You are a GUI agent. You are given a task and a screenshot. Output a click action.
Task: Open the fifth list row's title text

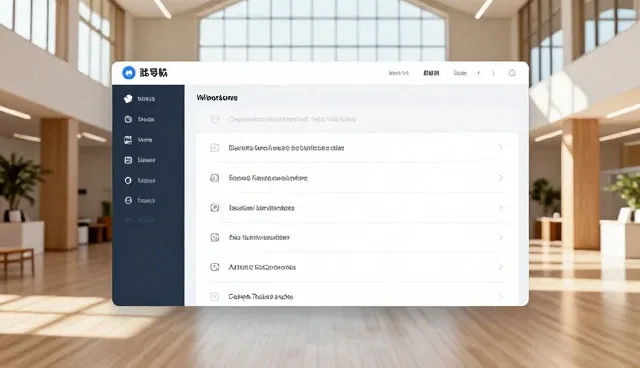click(x=259, y=237)
